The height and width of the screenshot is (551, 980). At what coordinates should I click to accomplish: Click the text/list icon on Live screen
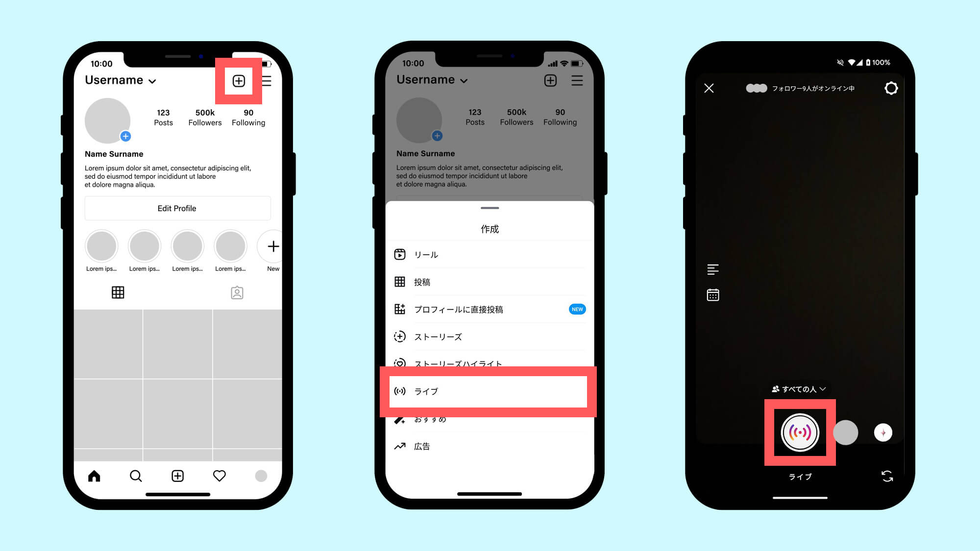pos(713,269)
